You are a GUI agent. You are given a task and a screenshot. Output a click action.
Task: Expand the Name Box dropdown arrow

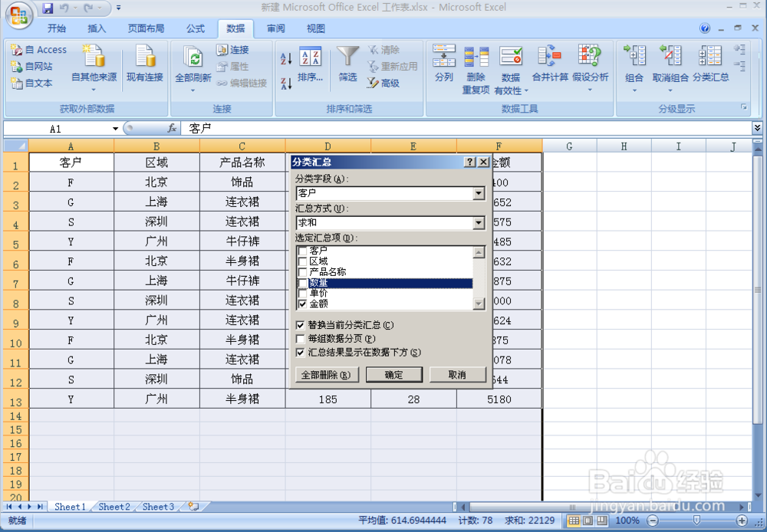click(116, 129)
